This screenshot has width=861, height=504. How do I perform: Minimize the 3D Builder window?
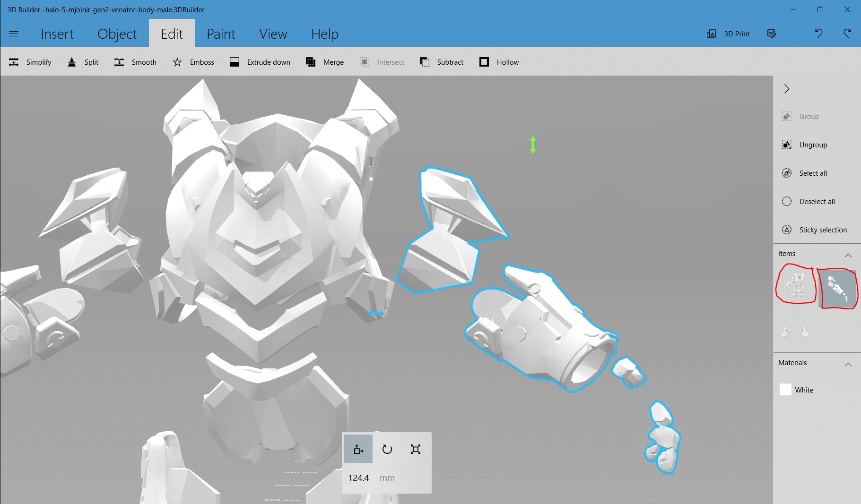coord(793,9)
